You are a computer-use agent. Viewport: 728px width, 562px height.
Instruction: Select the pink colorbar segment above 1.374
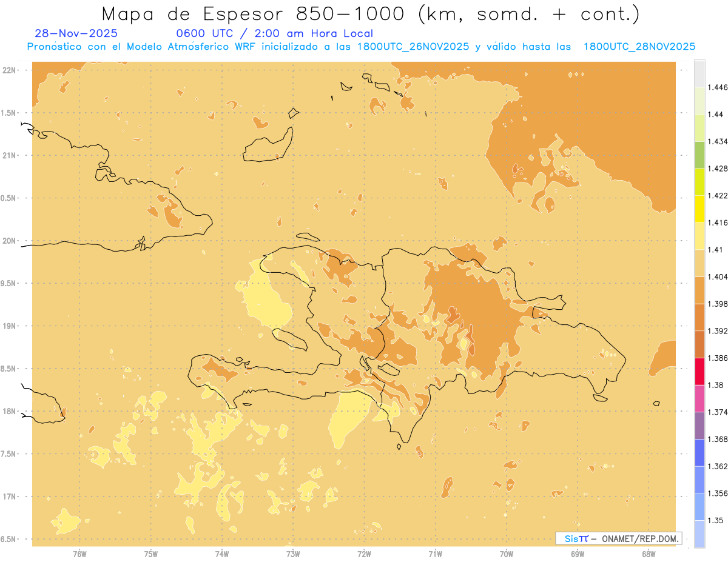click(x=699, y=398)
